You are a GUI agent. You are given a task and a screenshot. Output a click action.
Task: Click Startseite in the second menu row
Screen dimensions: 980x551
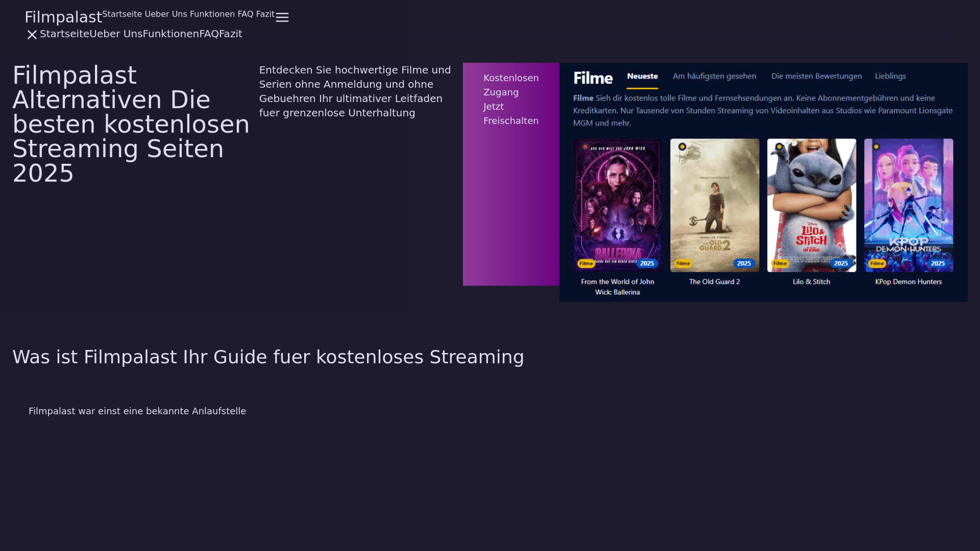coord(64,34)
